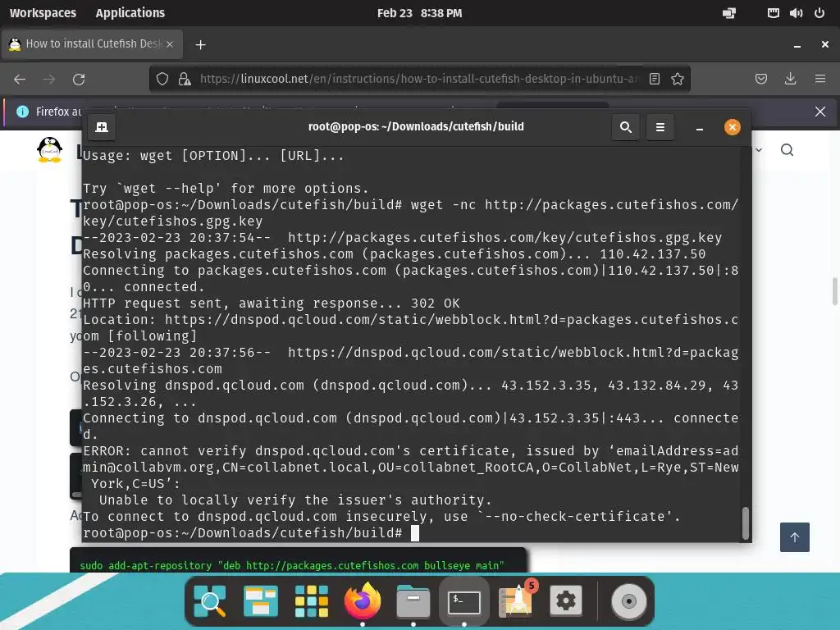Open volume control in top panel
Screen dimensions: 840x630
click(x=796, y=13)
